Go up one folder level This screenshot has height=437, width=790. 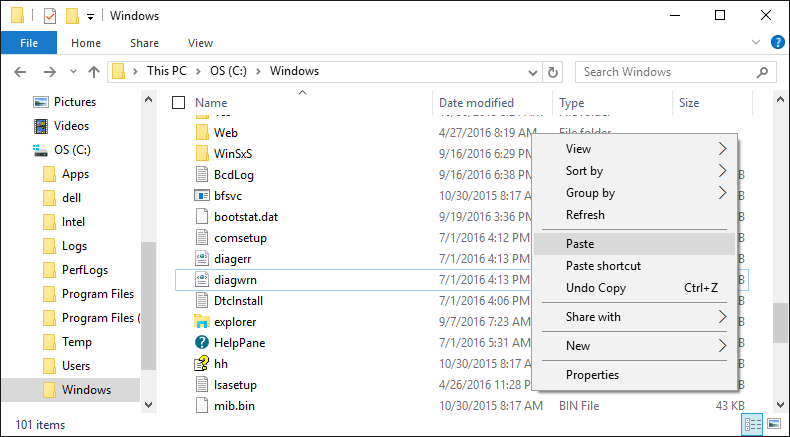(x=94, y=72)
